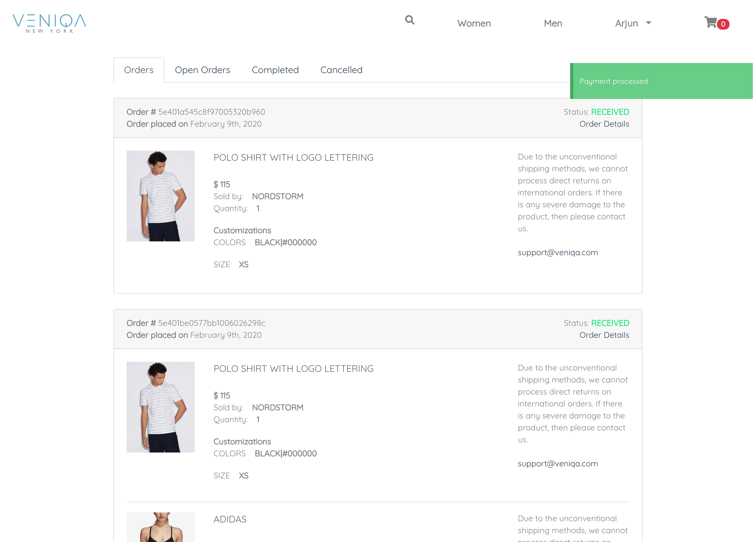Click the Adidas product title
Screen dimensions: 756x542
(x=230, y=519)
